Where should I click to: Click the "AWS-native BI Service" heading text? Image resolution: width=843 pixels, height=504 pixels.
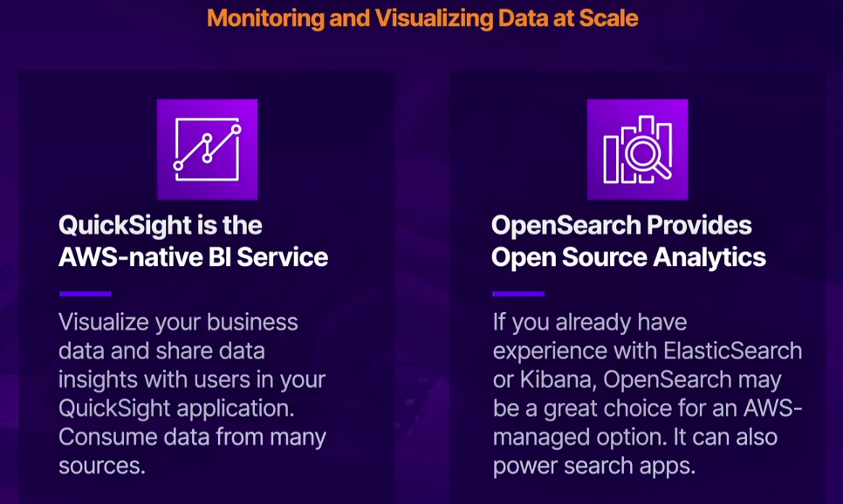(x=193, y=257)
